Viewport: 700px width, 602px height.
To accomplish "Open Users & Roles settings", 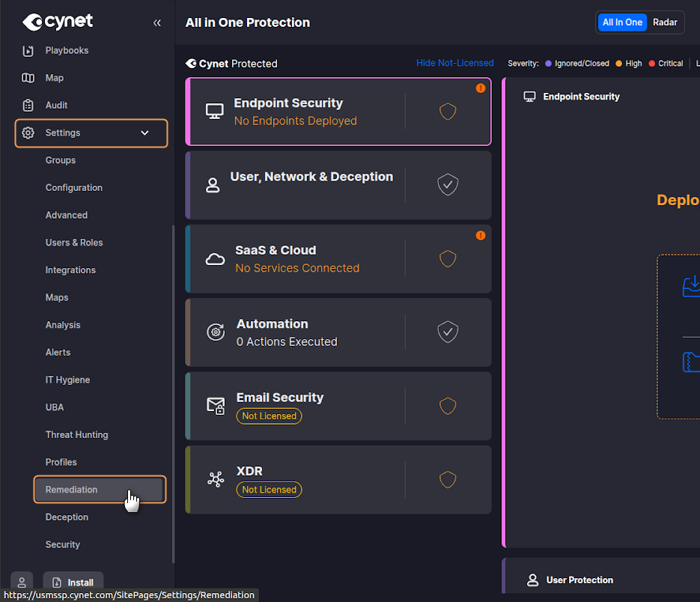I will pos(74,243).
